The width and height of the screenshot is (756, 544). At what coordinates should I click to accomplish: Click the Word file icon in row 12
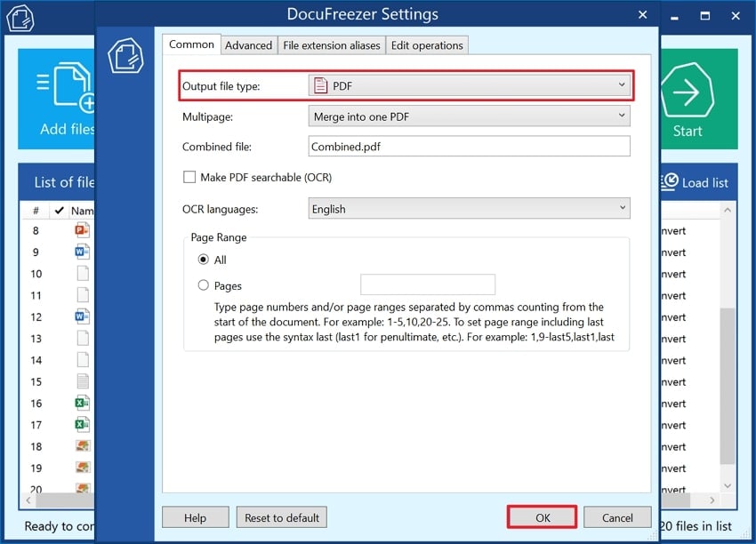pyautogui.click(x=83, y=316)
